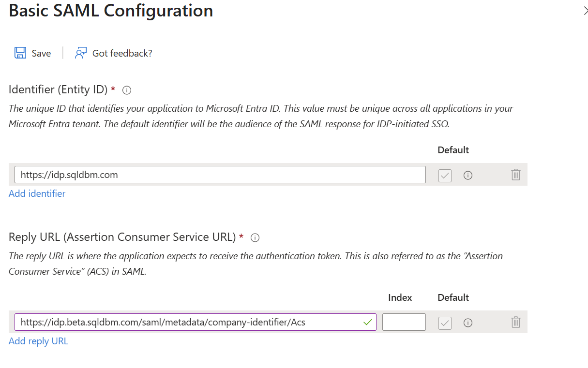Toggle the Default checkbox for the identifier
This screenshot has height=368, width=588.
click(445, 176)
